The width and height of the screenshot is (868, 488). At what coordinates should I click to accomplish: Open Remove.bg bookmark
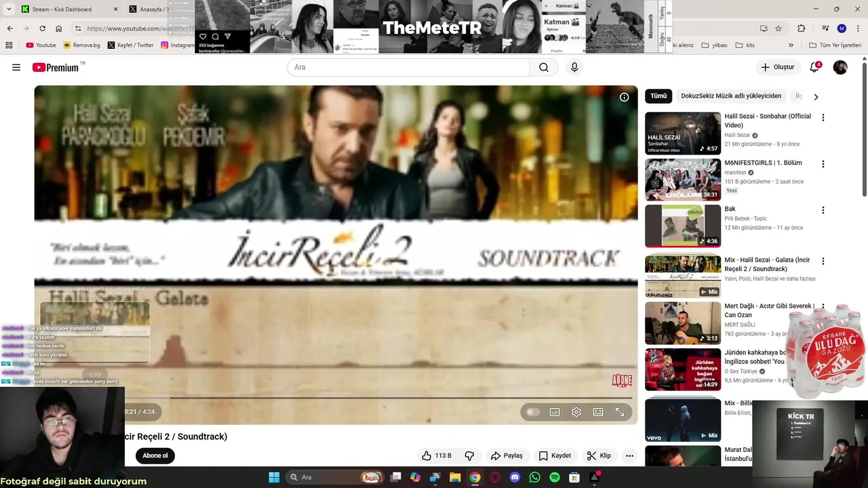pyautogui.click(x=81, y=45)
